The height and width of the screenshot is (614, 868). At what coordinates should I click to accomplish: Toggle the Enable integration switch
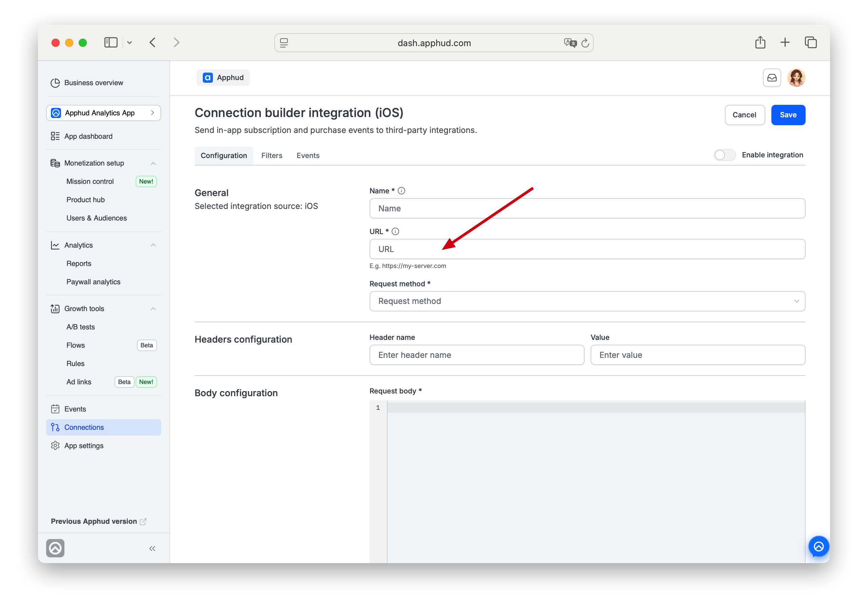[x=724, y=155]
